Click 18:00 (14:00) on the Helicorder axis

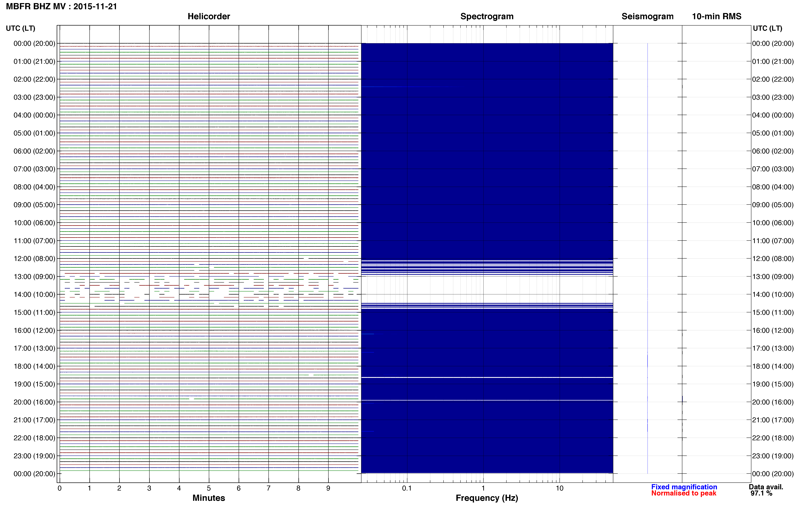pos(34,367)
